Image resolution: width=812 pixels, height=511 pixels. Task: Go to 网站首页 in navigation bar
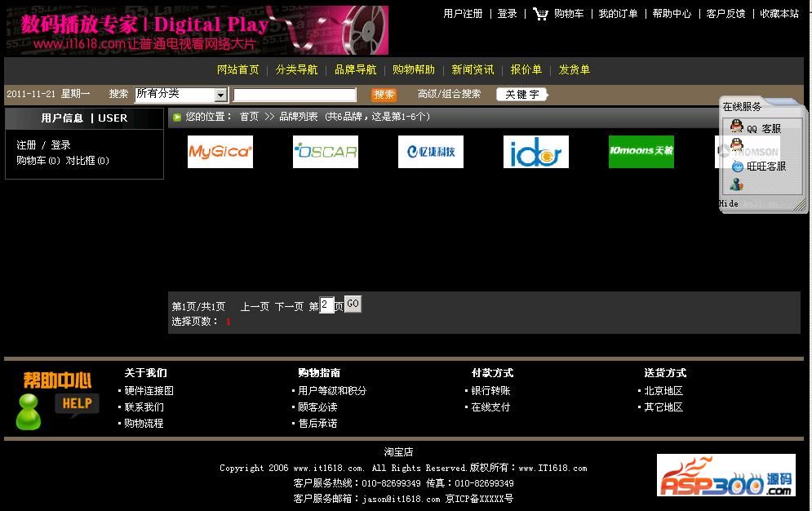coord(237,69)
